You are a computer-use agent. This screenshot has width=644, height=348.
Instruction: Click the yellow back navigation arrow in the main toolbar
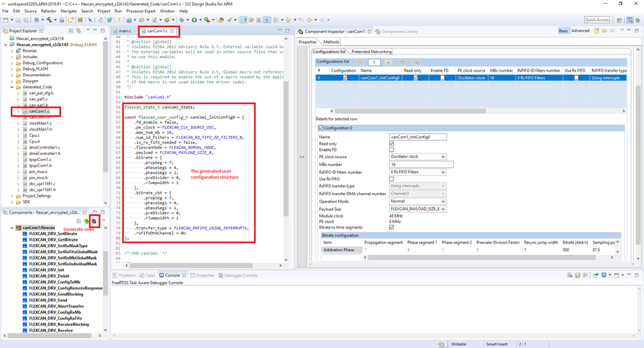point(309,20)
